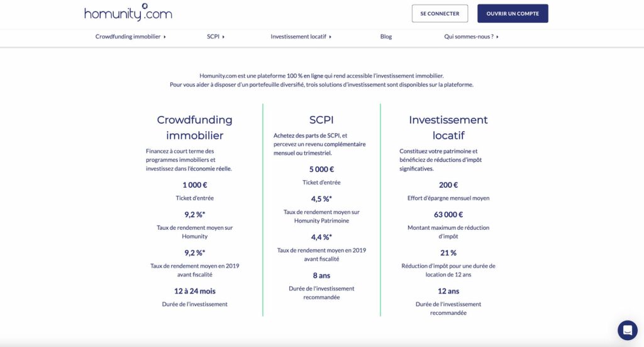Click the OUVRIR UN COMPTE button
Screen dimensions: 644x347
coord(513,13)
